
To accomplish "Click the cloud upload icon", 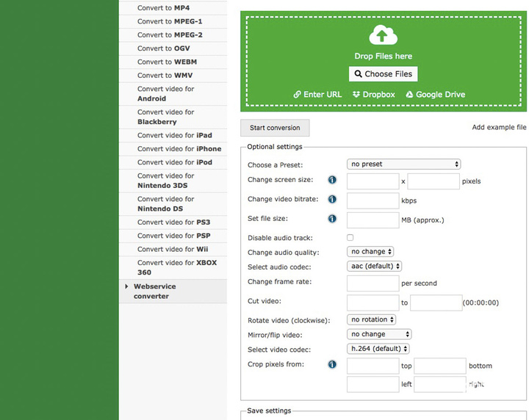I will pos(383,35).
